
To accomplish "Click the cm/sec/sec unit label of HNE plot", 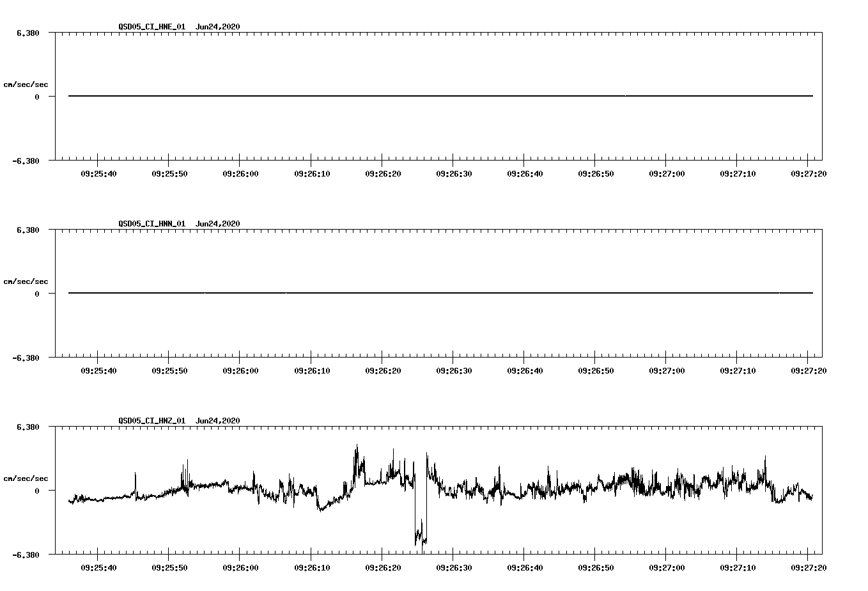I will (x=26, y=84).
